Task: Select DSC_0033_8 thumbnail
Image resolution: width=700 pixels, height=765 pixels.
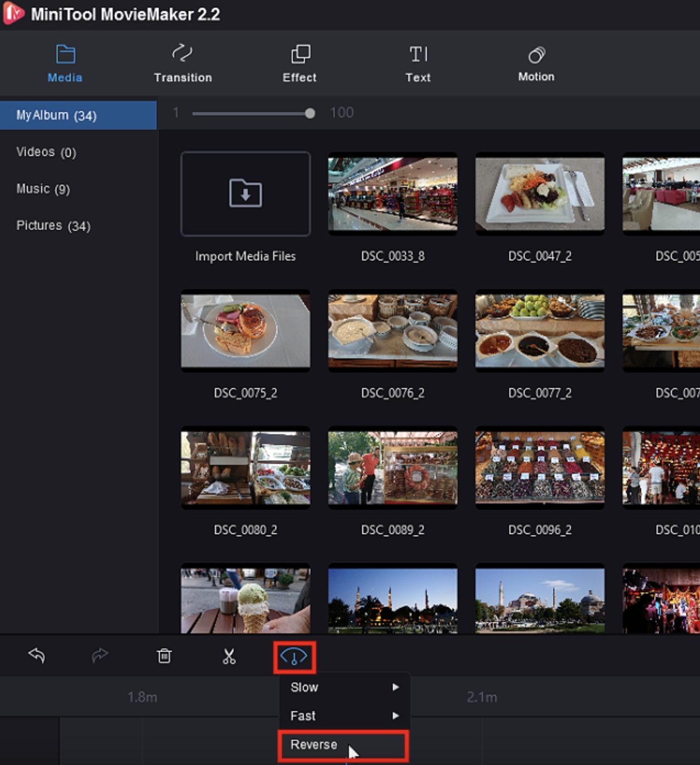Action: 393,194
